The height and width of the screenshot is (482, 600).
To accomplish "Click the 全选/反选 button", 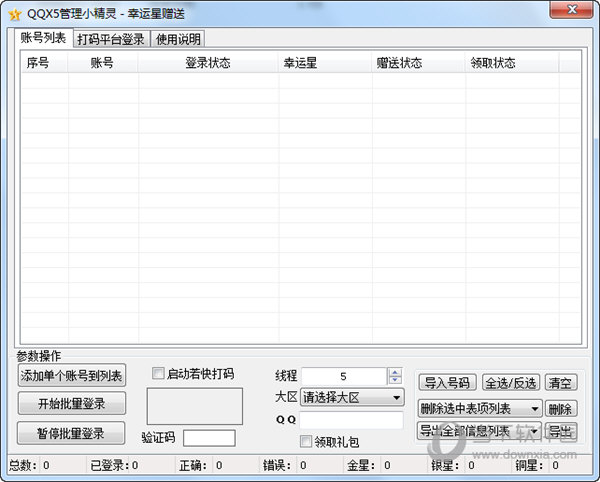I will 511,383.
